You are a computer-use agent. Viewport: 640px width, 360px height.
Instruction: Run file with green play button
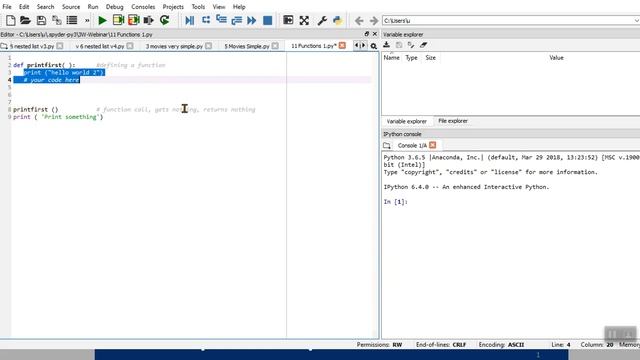tap(102, 20)
